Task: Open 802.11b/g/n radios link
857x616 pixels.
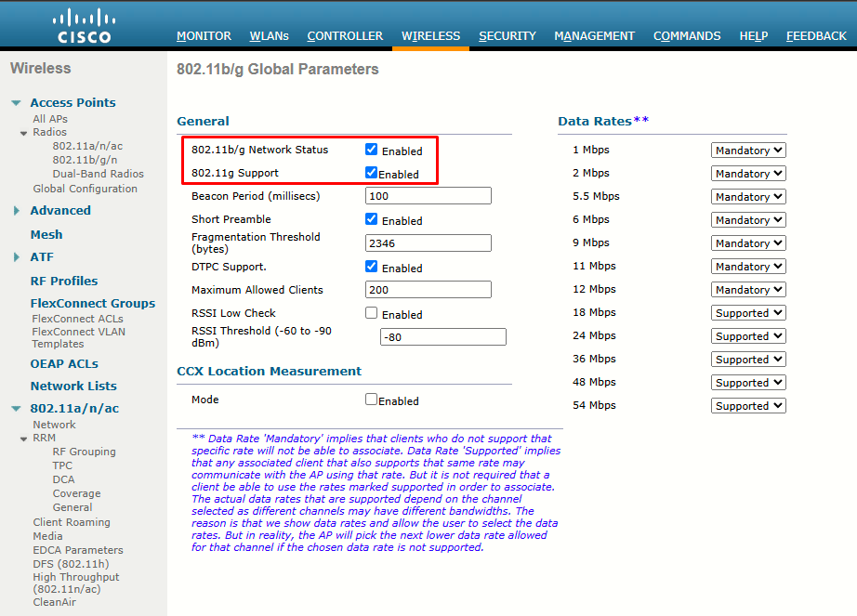Action: [85, 160]
